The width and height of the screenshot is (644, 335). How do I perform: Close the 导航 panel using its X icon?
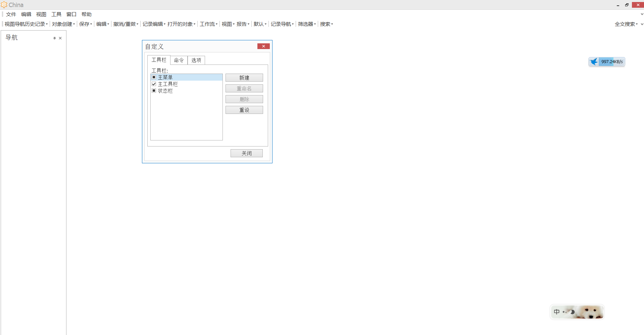(x=60, y=38)
